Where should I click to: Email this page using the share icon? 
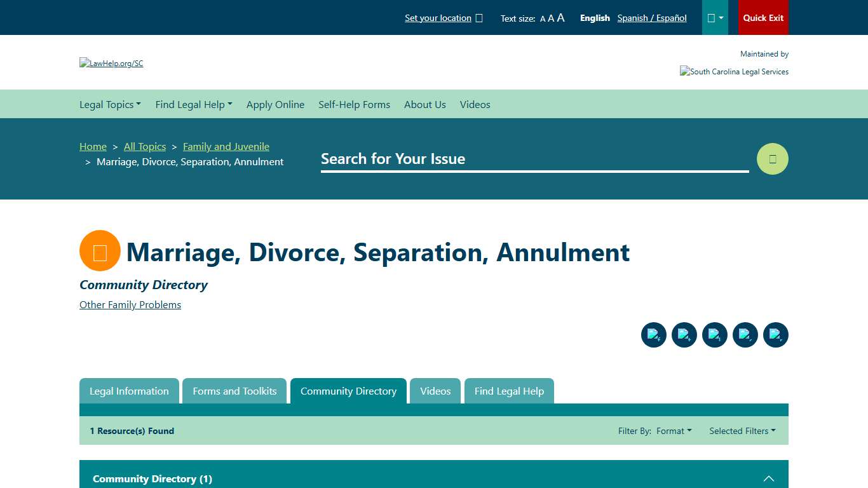pos(745,335)
